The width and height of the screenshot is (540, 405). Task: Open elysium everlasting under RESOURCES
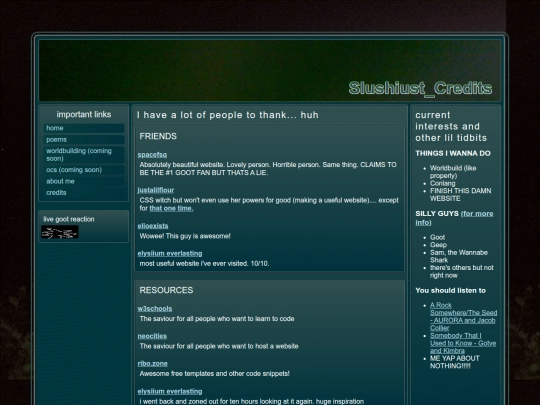pyautogui.click(x=170, y=392)
